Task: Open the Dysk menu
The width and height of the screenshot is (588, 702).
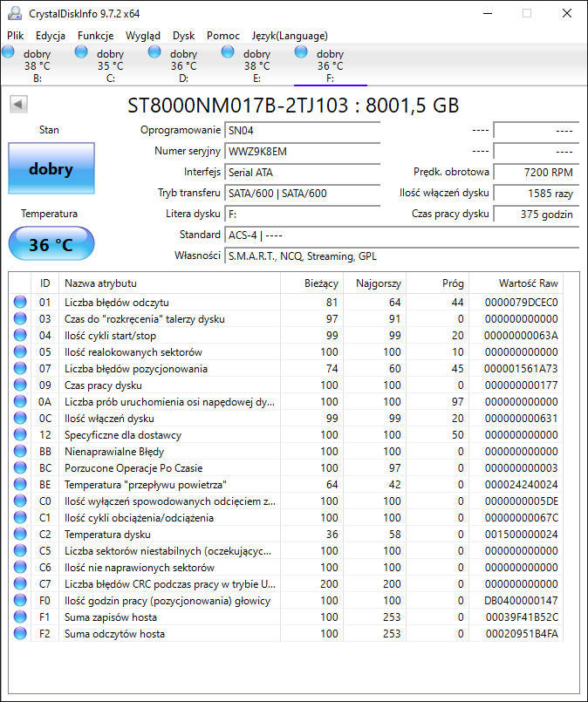Action: click(x=183, y=36)
